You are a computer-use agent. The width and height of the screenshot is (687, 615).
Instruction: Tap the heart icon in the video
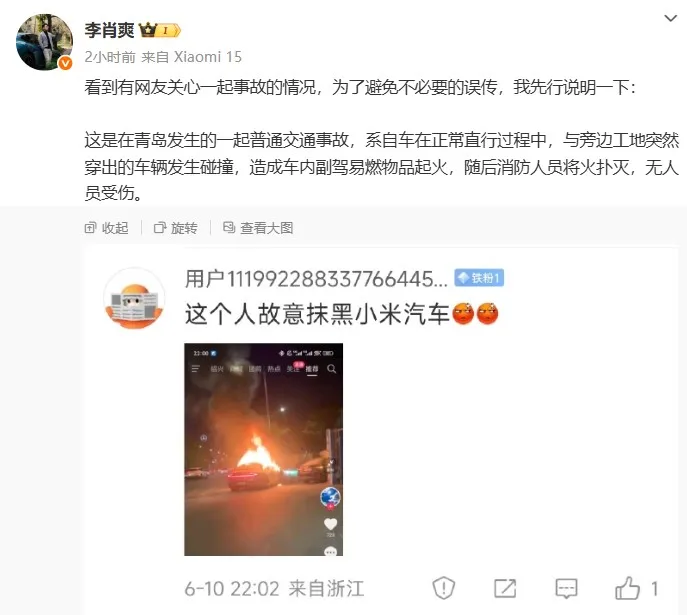330,524
